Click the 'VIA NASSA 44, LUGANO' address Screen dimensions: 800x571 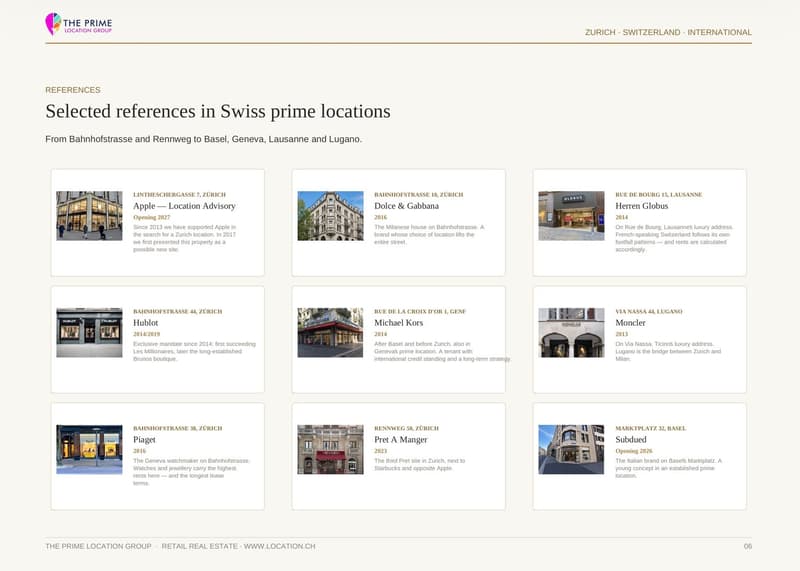[648, 311]
